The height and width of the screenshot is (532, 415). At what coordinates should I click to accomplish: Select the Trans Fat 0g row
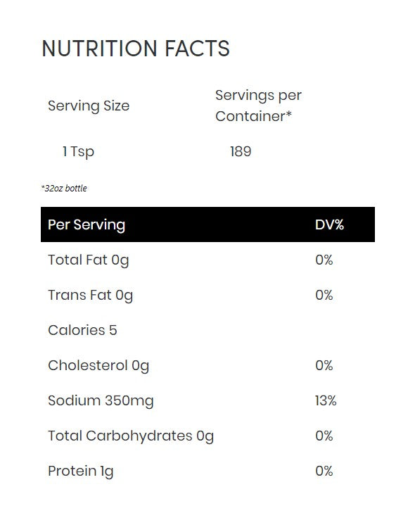pyautogui.click(x=207, y=295)
